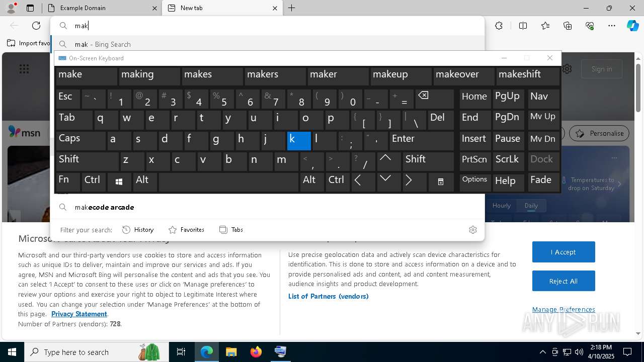Select the Hourly weather tab
Image resolution: width=644 pixels, height=362 pixels.
point(502,206)
